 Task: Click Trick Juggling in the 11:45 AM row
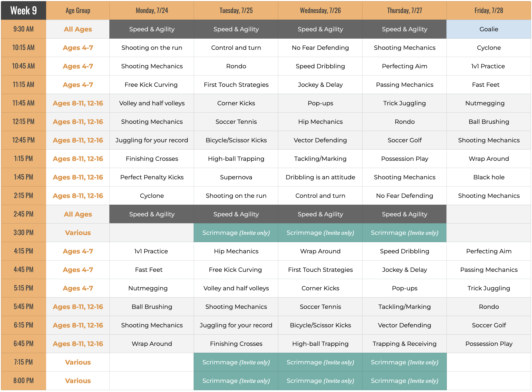(x=404, y=103)
